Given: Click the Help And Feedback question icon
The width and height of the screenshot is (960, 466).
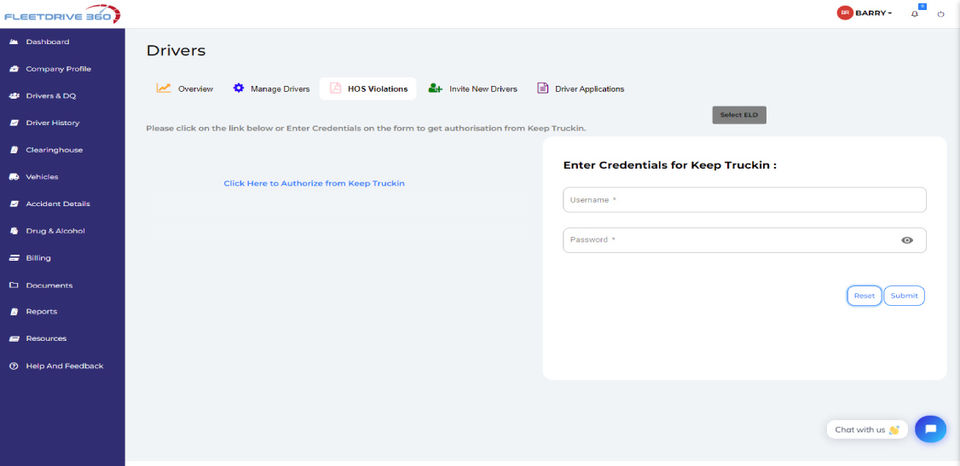Looking at the screenshot, I should 13,366.
